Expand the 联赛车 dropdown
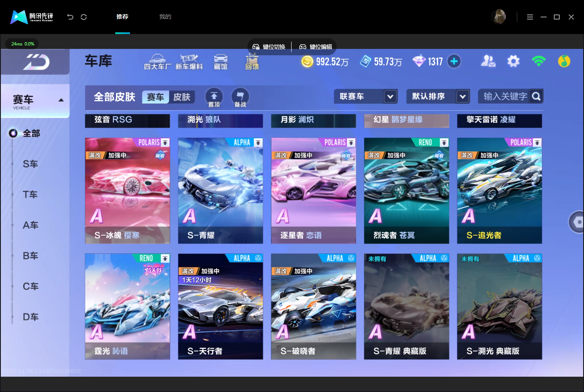 (390, 97)
